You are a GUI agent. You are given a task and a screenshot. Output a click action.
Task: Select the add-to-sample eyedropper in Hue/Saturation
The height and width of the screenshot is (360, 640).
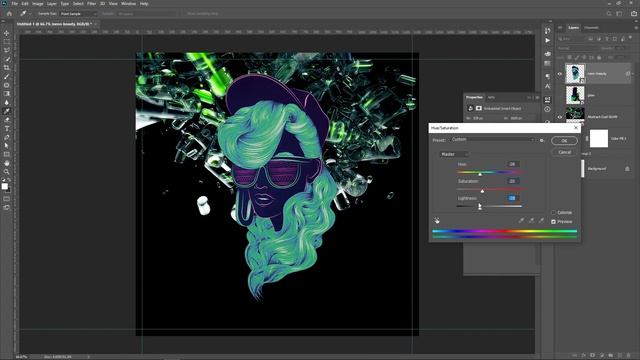click(x=531, y=220)
